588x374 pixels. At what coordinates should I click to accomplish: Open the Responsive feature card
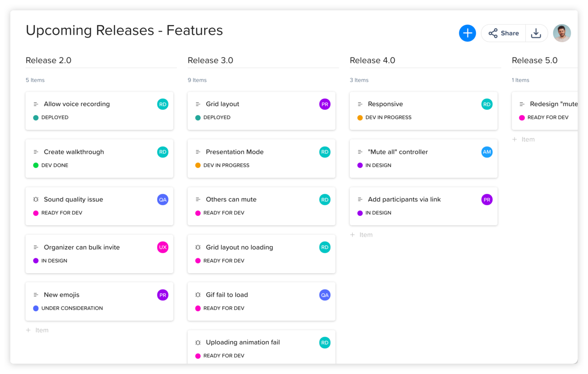point(385,104)
